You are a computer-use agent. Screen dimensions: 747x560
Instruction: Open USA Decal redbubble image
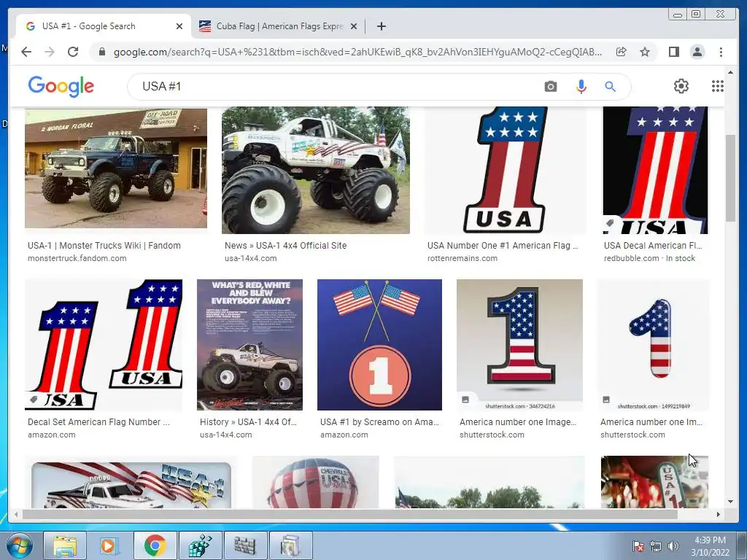point(655,170)
